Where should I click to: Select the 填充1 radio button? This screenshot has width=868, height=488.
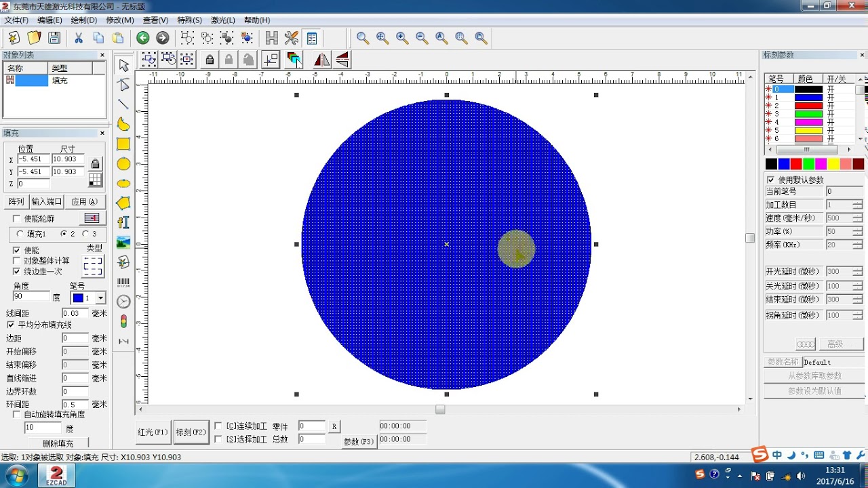[20, 234]
